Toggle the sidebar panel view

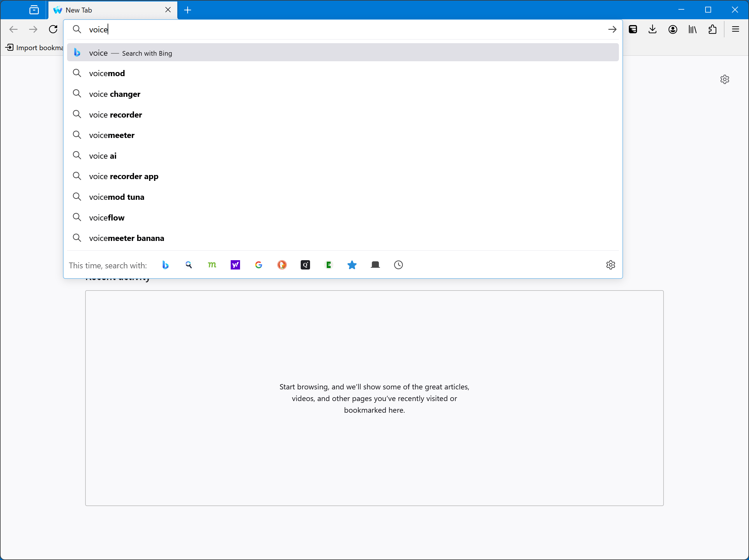pyautogui.click(x=34, y=10)
